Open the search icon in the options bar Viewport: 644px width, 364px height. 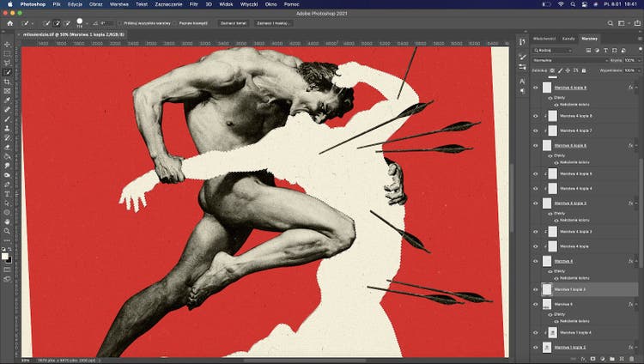[x=611, y=23]
